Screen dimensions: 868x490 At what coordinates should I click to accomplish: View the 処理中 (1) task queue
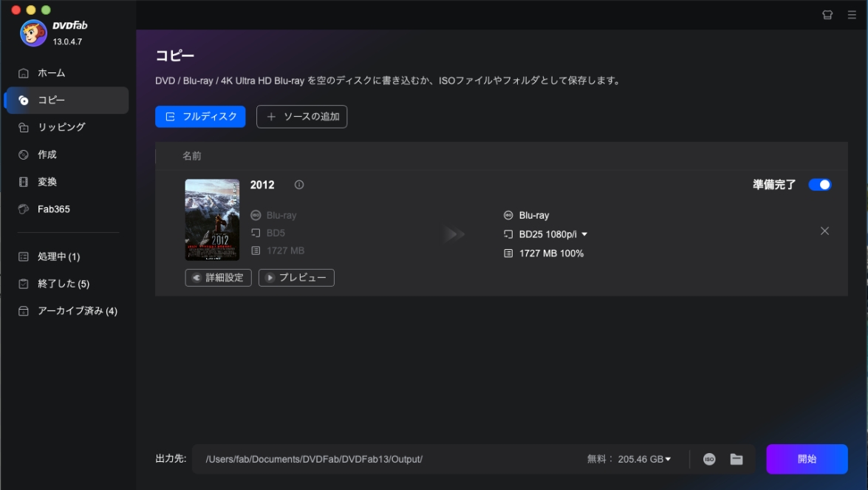coord(67,256)
